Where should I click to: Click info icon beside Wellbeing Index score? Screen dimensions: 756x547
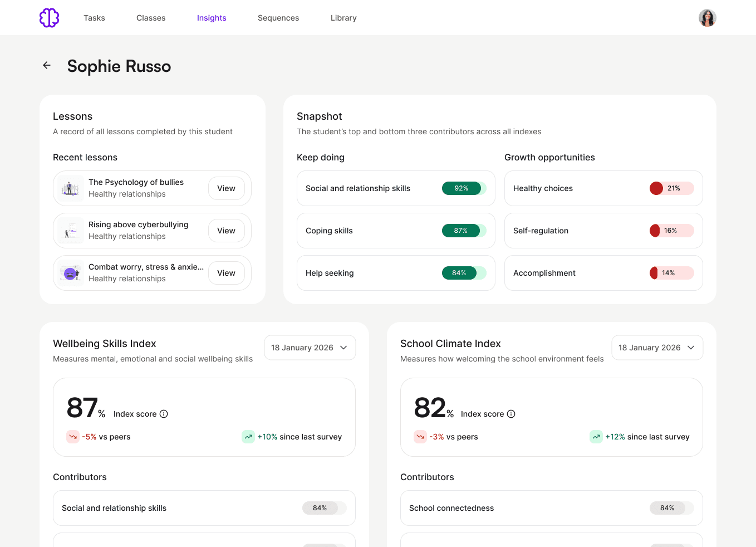164,414
